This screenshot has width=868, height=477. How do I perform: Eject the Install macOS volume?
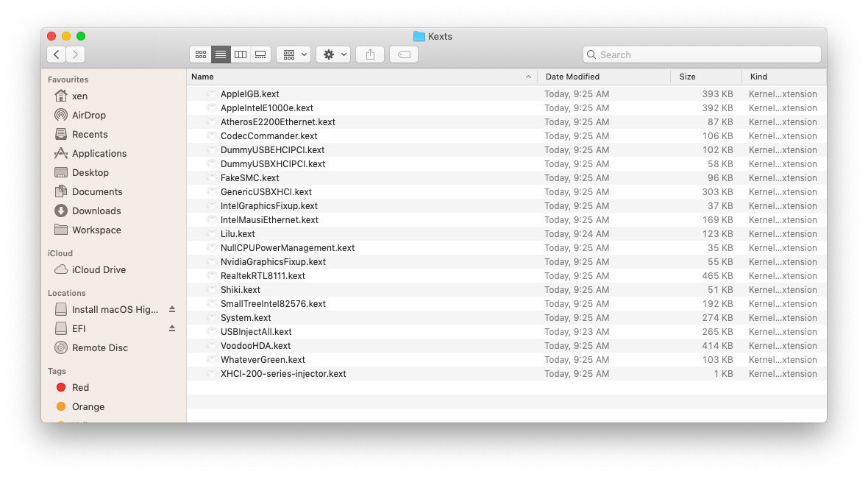point(172,309)
